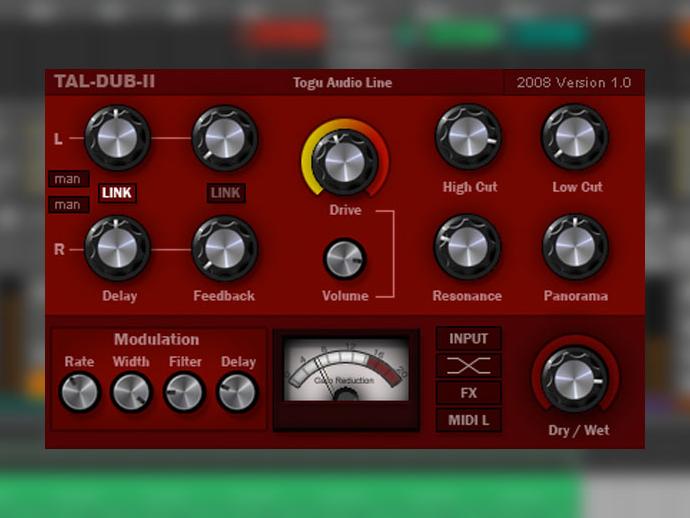
Task: Click the Low Cut knob
Action: pyautogui.click(x=575, y=137)
